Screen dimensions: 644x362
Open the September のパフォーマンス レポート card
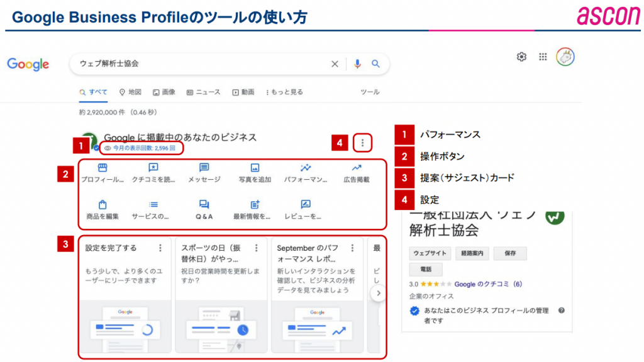coord(317,295)
